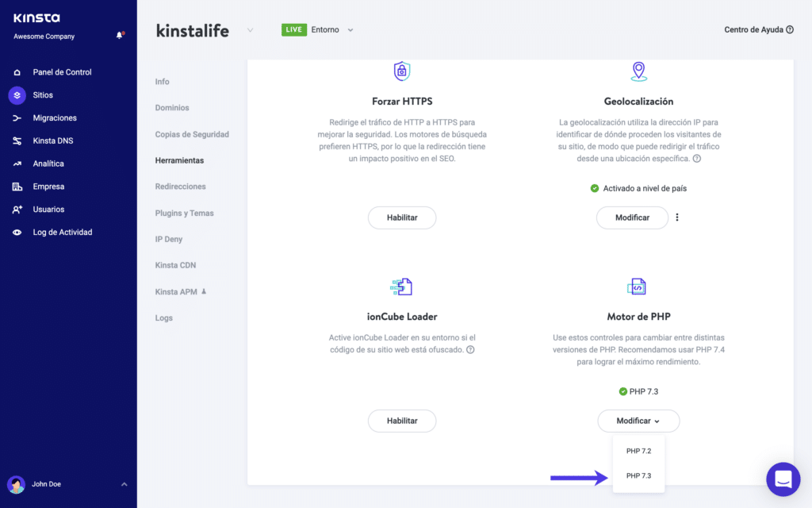This screenshot has width=812, height=508.
Task: Click the Geolocalización pin icon
Action: pyautogui.click(x=638, y=71)
